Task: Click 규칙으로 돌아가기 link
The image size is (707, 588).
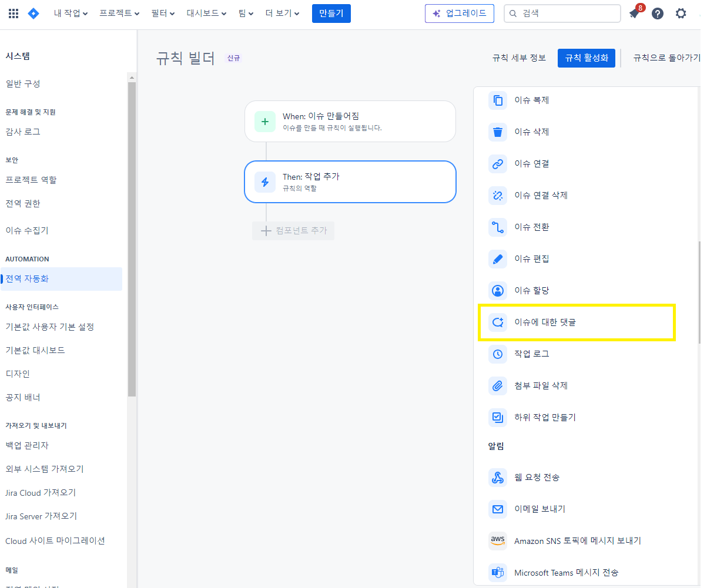Action: [x=666, y=58]
